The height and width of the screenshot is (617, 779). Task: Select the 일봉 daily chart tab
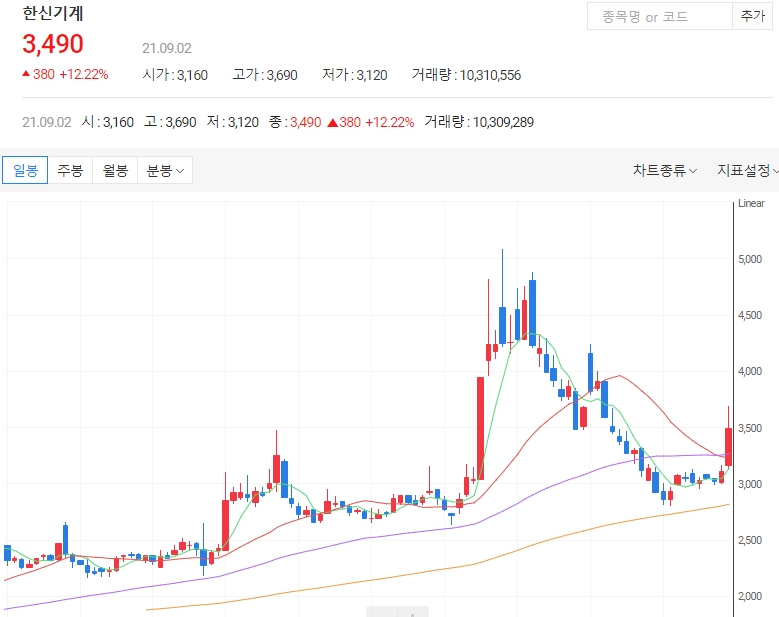coord(25,170)
